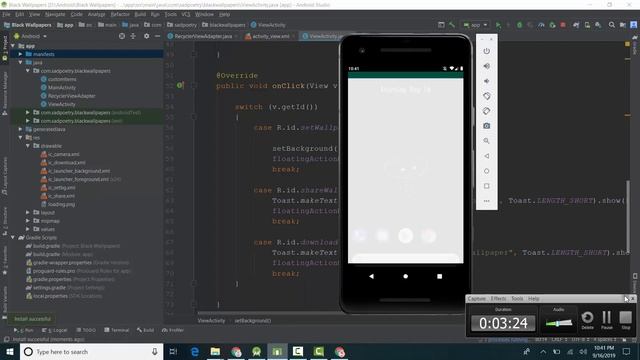Open the Windows Start menu
Screen dimensions: 640x360
10,351
